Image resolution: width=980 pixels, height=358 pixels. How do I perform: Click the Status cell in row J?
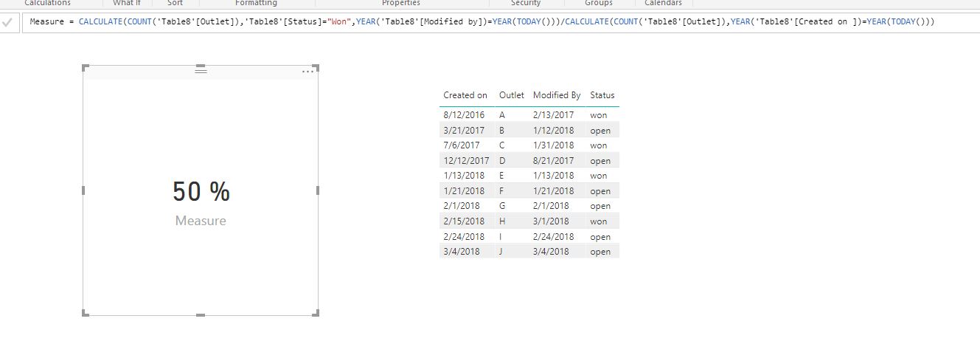point(600,252)
